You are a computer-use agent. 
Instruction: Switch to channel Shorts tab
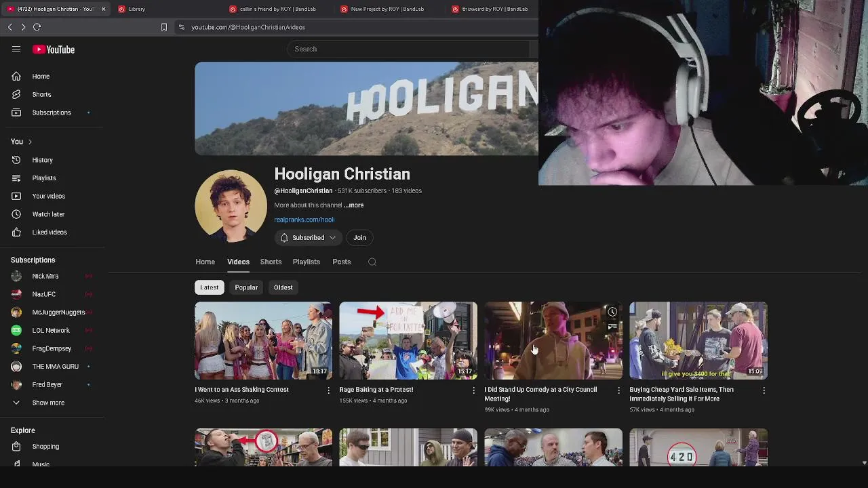tap(271, 262)
